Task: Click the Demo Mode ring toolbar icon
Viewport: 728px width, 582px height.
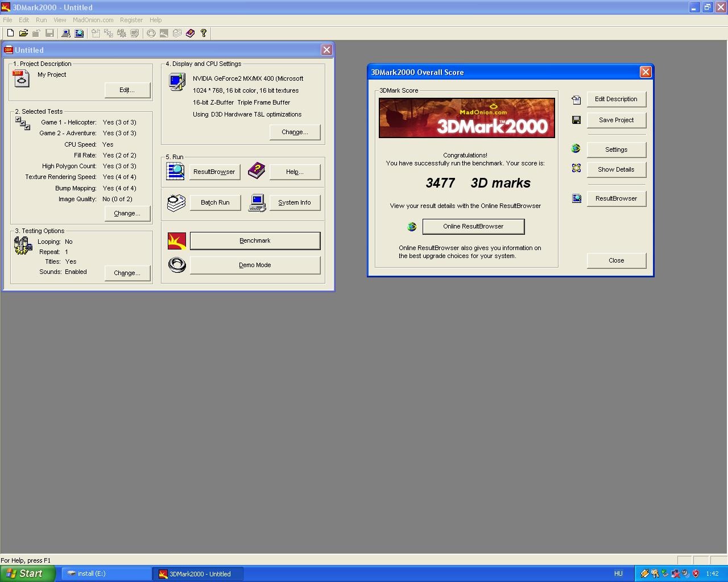Action: 151,33
